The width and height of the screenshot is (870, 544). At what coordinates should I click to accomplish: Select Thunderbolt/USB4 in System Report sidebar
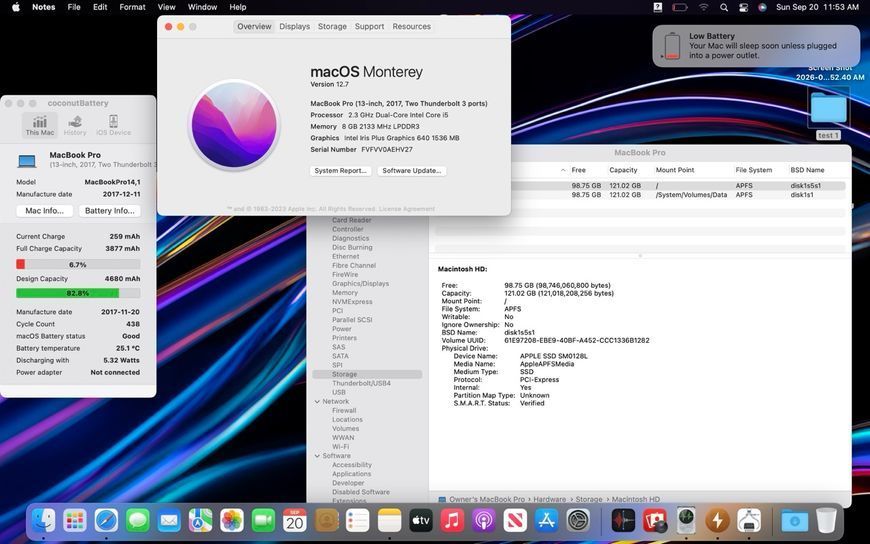tap(361, 383)
